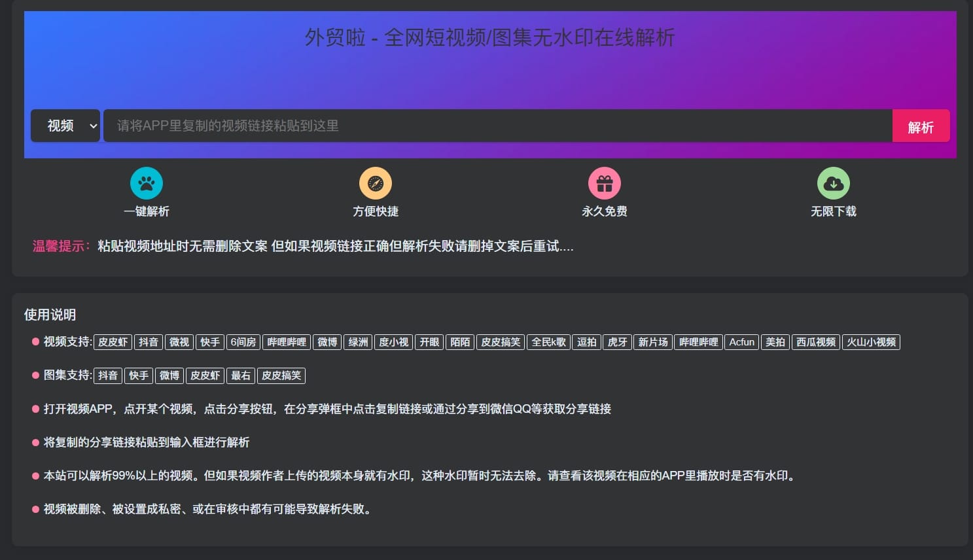This screenshot has height=560, width=973.
Task: Click the cloud download icon above 无限下载
Action: (x=833, y=183)
